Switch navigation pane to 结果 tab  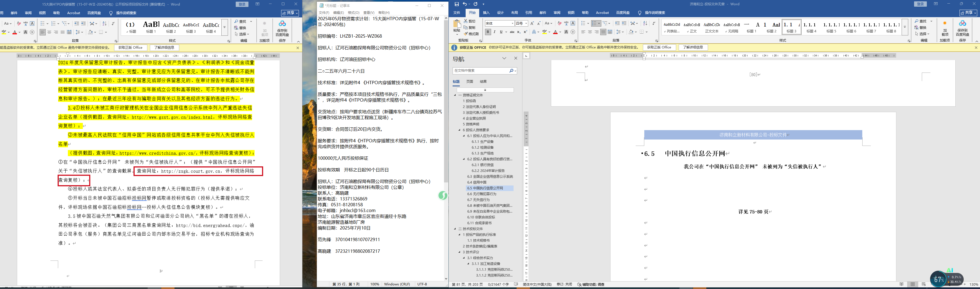(483, 81)
